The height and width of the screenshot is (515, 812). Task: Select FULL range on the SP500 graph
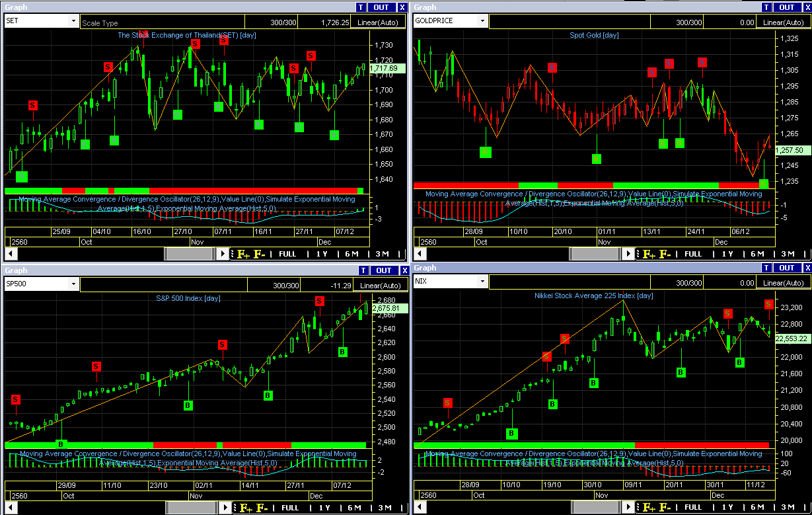290,508
